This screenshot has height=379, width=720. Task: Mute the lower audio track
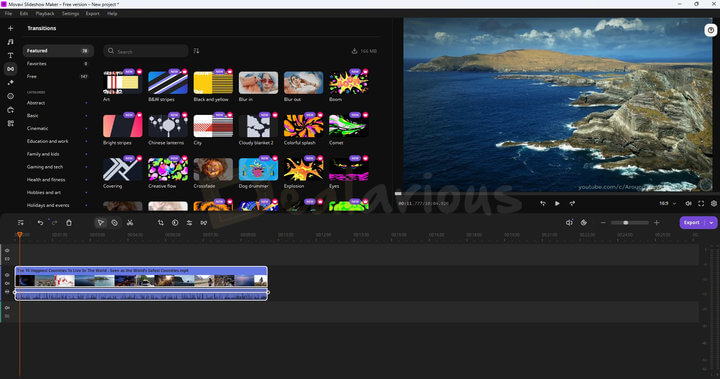pyautogui.click(x=7, y=308)
